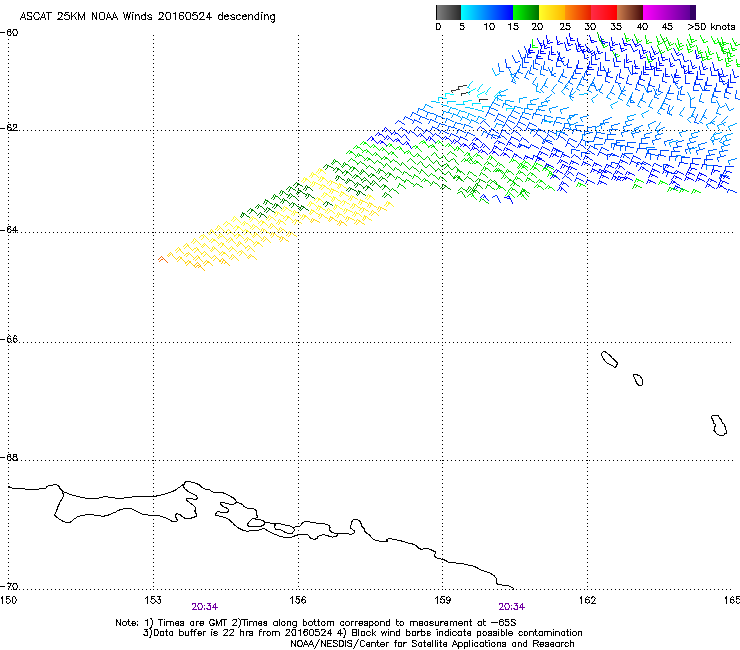Viewport: 740px width, 650px height.
Task: Click the easternmost island outline near 165
Action: pos(719,425)
